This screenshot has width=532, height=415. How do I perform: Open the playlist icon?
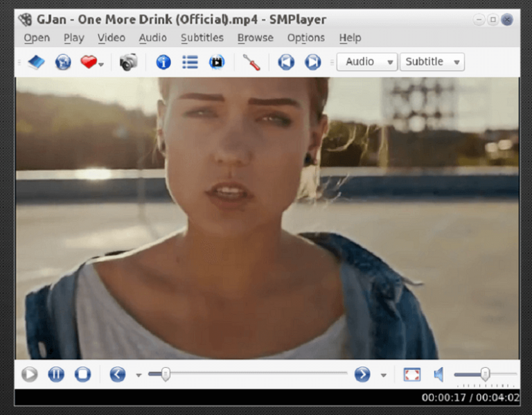point(190,62)
